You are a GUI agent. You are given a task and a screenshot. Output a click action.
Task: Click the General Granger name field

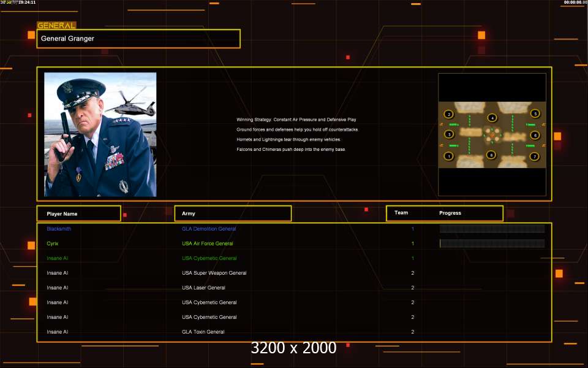[x=138, y=39]
